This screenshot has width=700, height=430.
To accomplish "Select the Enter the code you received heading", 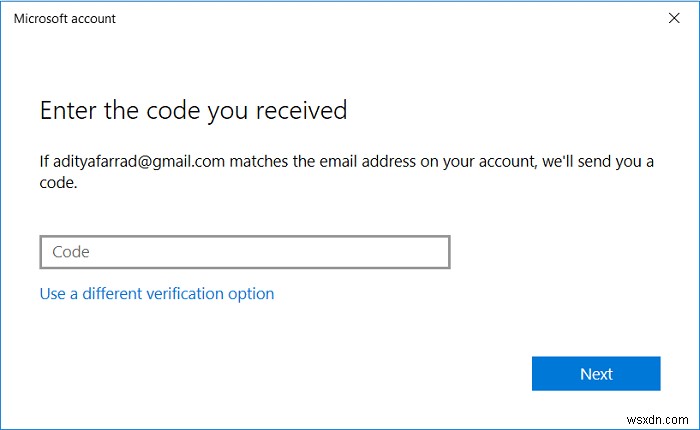I will [193, 110].
